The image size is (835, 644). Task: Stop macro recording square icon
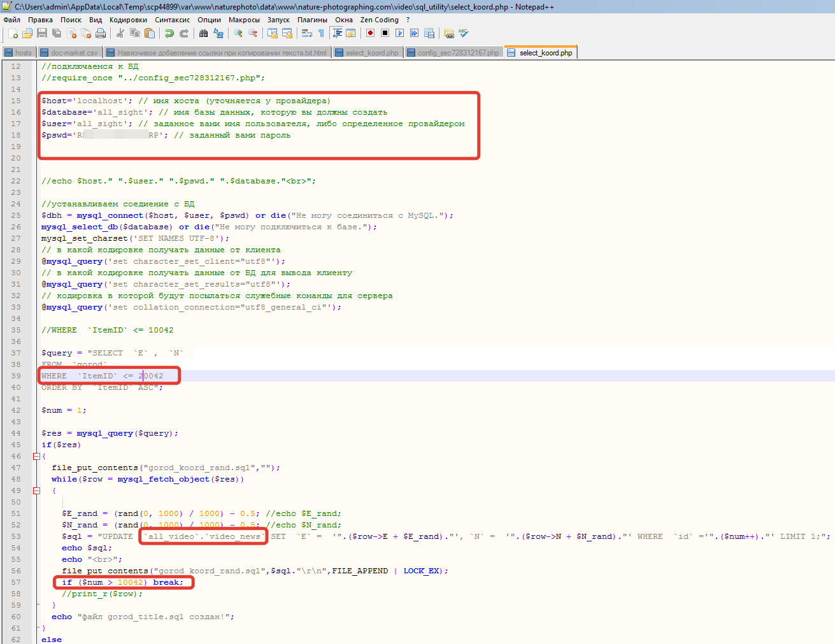coord(385,33)
